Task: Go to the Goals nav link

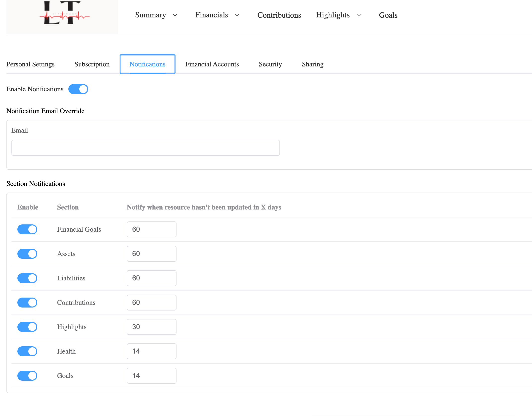Action: point(388,15)
